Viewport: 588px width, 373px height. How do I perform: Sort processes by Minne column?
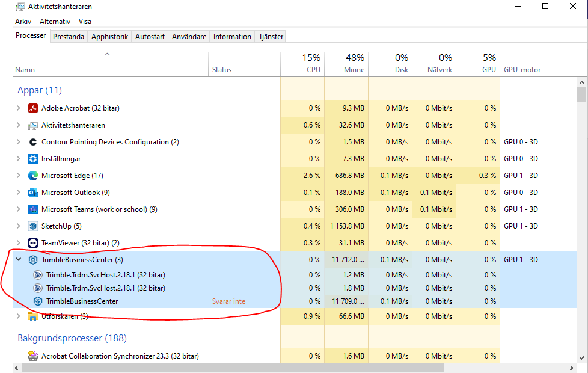(x=346, y=64)
